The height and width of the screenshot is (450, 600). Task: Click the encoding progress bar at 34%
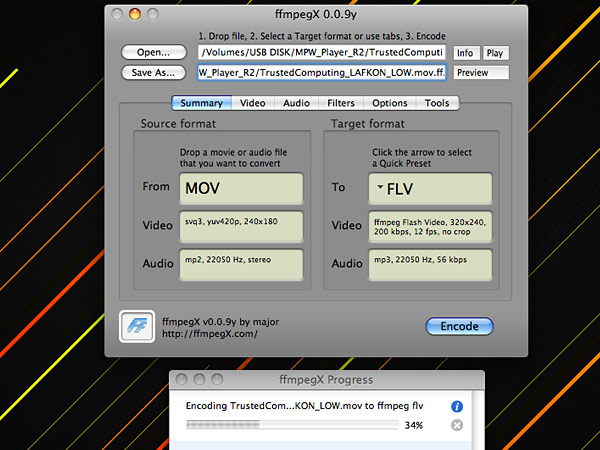[x=292, y=425]
